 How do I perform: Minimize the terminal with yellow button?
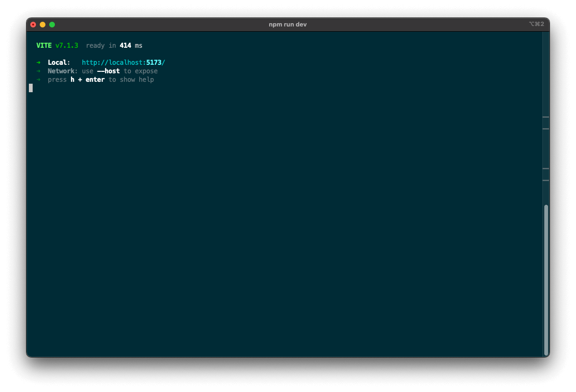pyautogui.click(x=43, y=25)
